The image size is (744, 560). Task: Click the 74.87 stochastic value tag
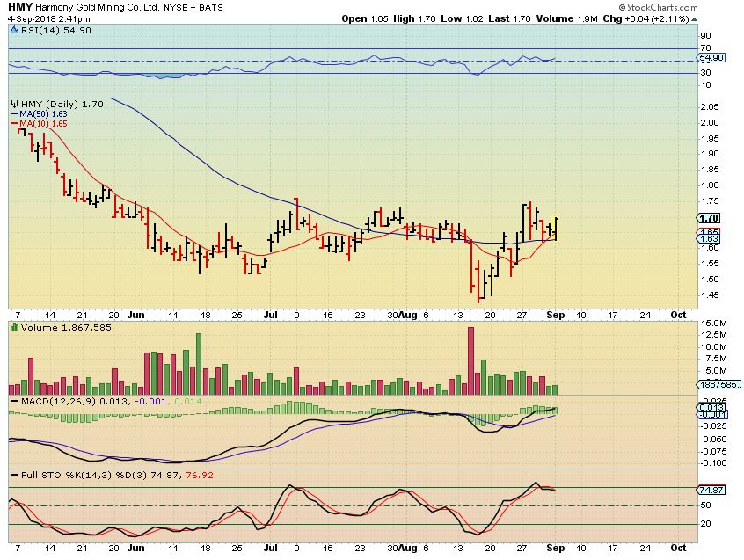click(711, 490)
